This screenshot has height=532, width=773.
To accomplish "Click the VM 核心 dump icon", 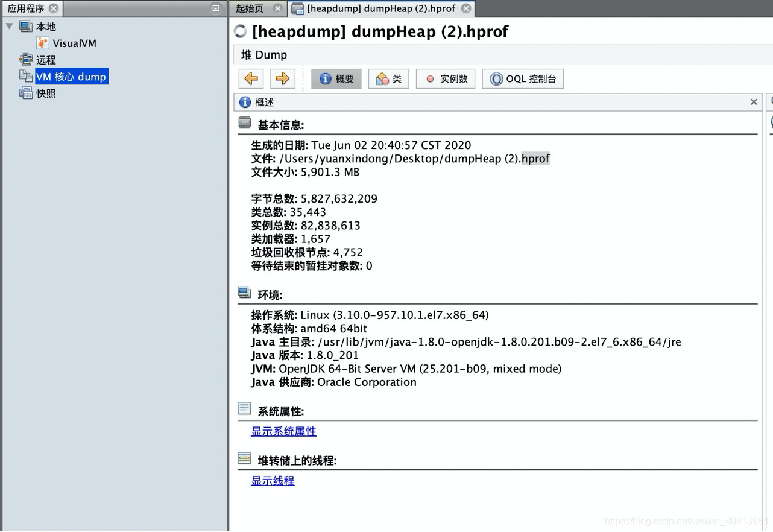I will [26, 77].
